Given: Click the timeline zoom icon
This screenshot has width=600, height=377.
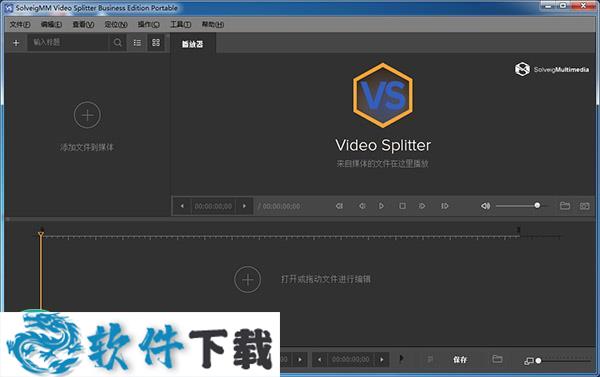Looking at the screenshot, I should click(528, 361).
